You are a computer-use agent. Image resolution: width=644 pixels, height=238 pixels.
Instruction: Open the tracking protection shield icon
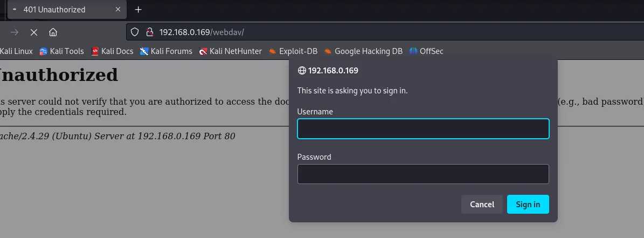coord(135,32)
